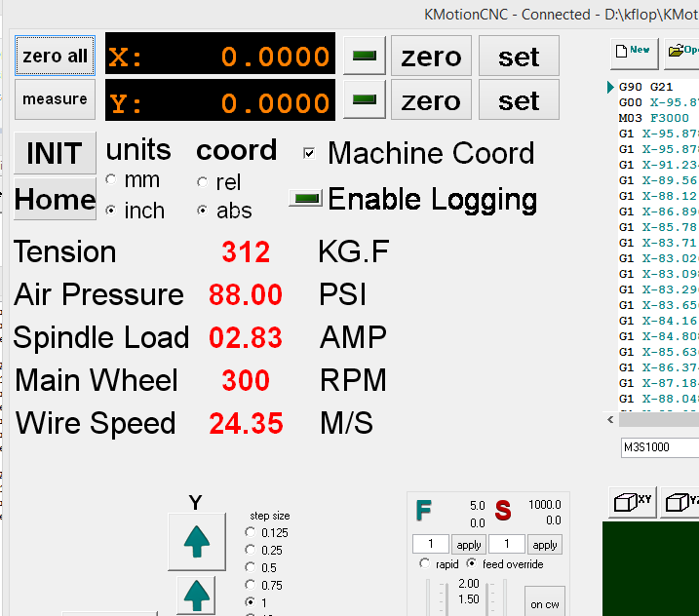
Task: Click set button for the Y axis
Action: (519, 99)
